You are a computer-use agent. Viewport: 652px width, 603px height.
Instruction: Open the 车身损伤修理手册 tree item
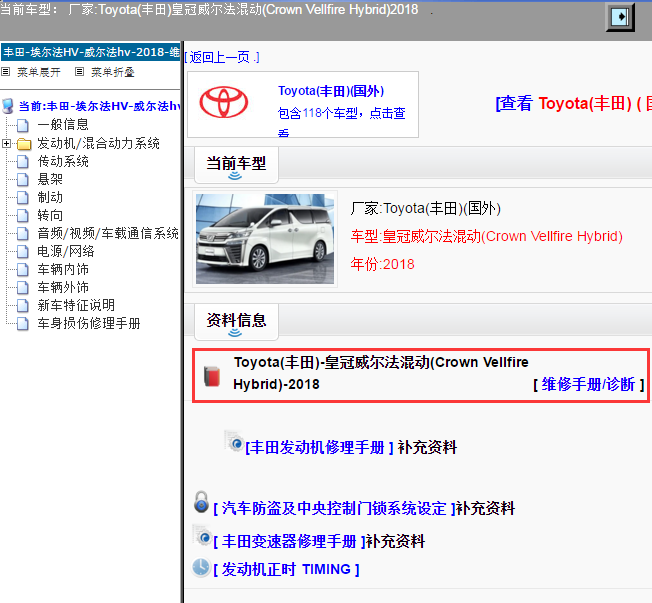(x=89, y=323)
